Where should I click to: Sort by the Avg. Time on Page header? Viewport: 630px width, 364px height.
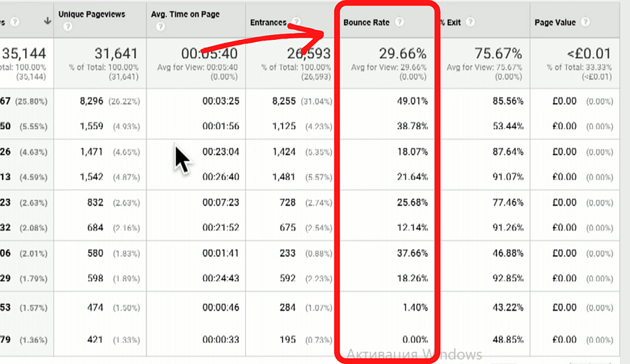[x=185, y=15]
